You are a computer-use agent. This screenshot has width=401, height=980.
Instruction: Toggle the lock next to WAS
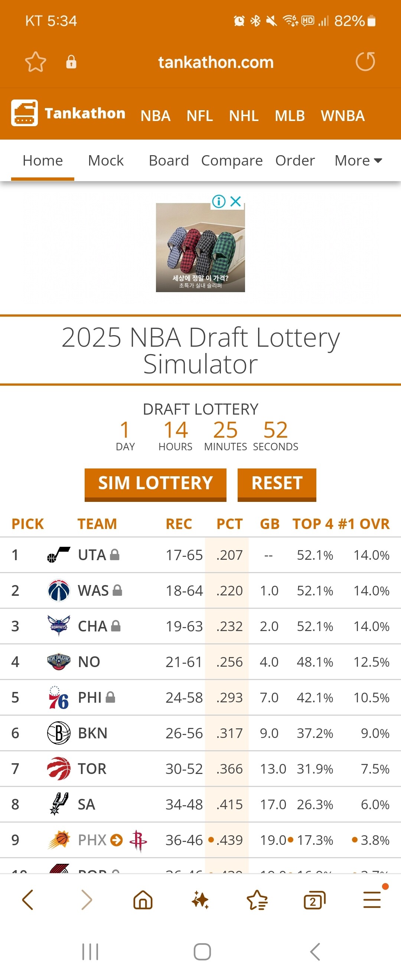pos(117,590)
